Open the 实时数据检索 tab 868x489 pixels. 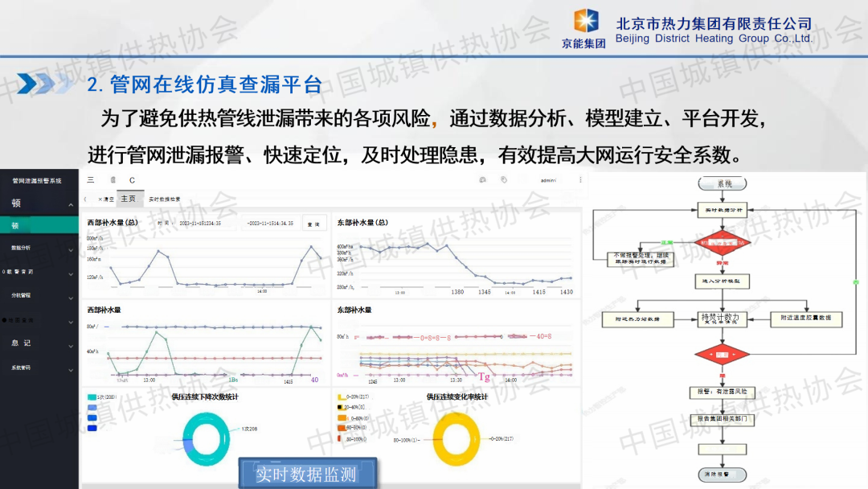pyautogui.click(x=165, y=199)
